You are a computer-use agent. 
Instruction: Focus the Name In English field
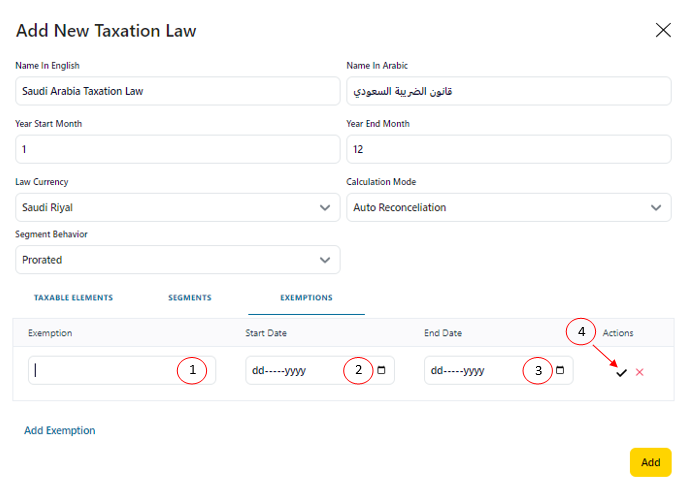pos(178,91)
